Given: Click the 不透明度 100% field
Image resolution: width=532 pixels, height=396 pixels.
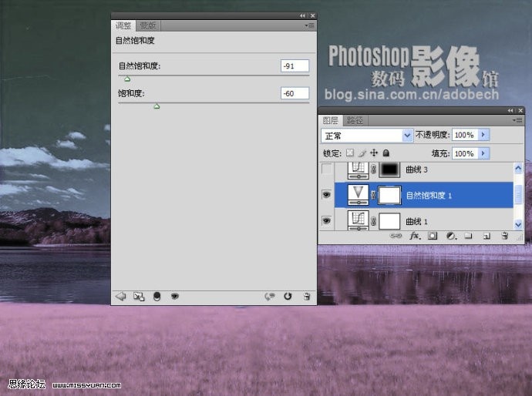Looking at the screenshot, I should click(x=465, y=135).
